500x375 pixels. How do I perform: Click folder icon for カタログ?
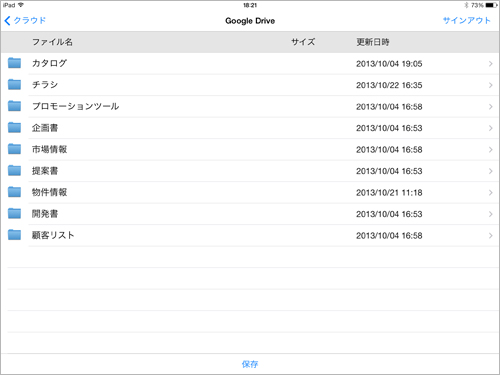point(14,63)
